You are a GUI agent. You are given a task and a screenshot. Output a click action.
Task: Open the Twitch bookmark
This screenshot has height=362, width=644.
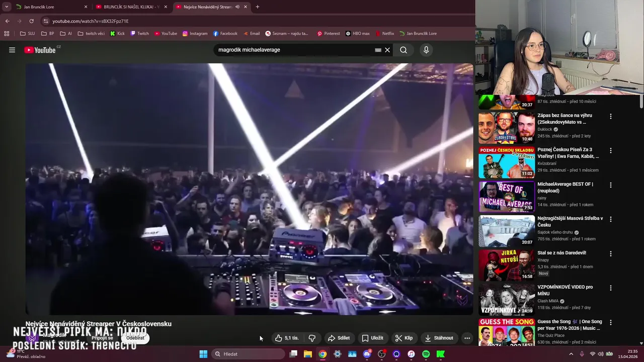140,34
